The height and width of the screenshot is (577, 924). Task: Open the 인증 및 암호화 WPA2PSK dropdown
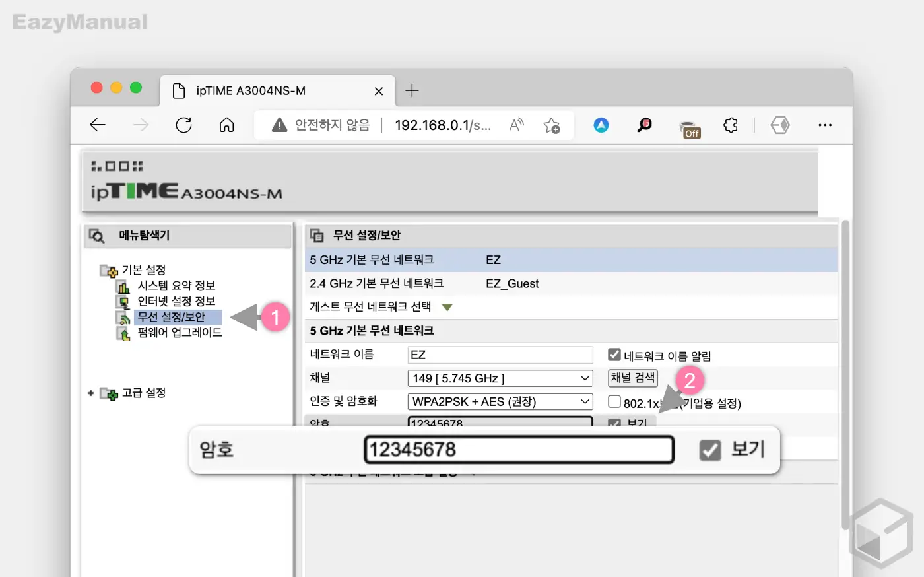[x=500, y=401]
